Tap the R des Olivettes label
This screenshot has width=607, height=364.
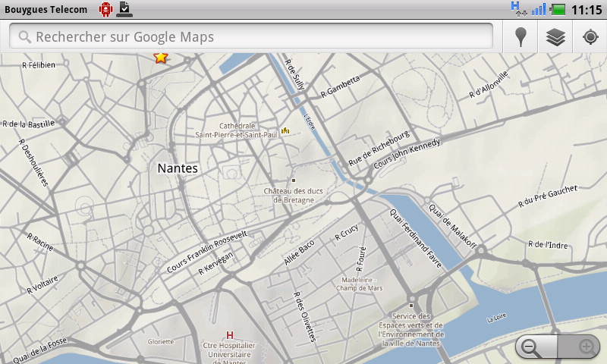tap(305, 317)
